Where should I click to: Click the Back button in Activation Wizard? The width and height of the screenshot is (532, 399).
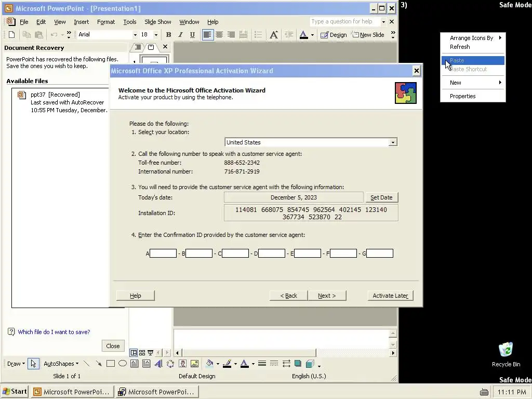point(288,296)
